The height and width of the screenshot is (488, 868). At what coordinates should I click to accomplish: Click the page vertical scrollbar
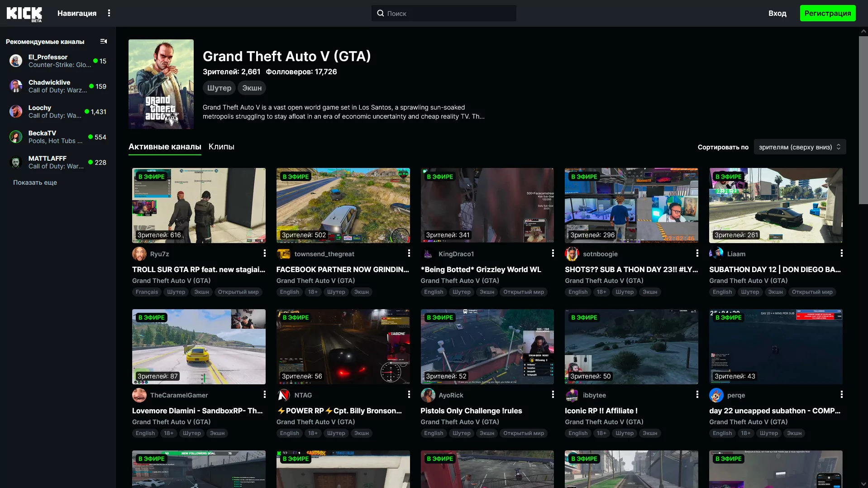[863, 120]
